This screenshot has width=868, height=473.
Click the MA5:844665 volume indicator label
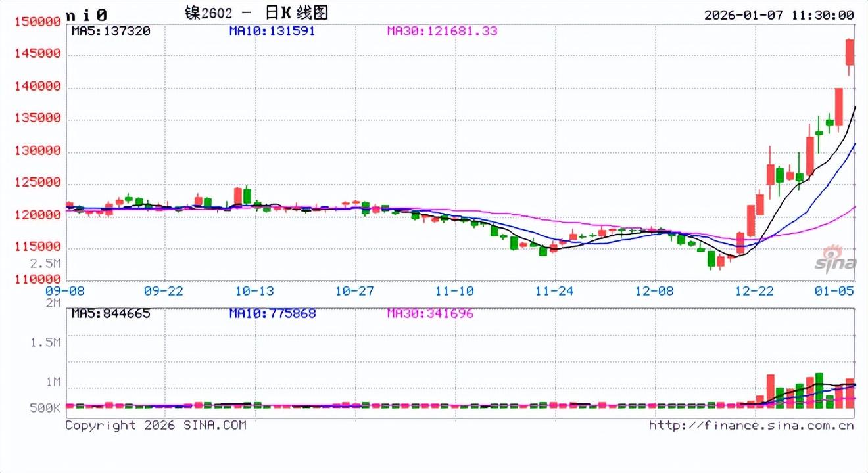point(111,313)
